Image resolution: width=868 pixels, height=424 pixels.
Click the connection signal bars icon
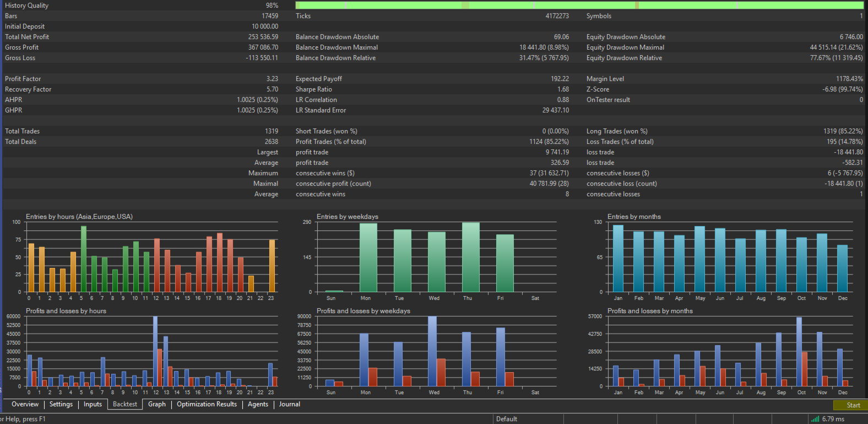815,419
